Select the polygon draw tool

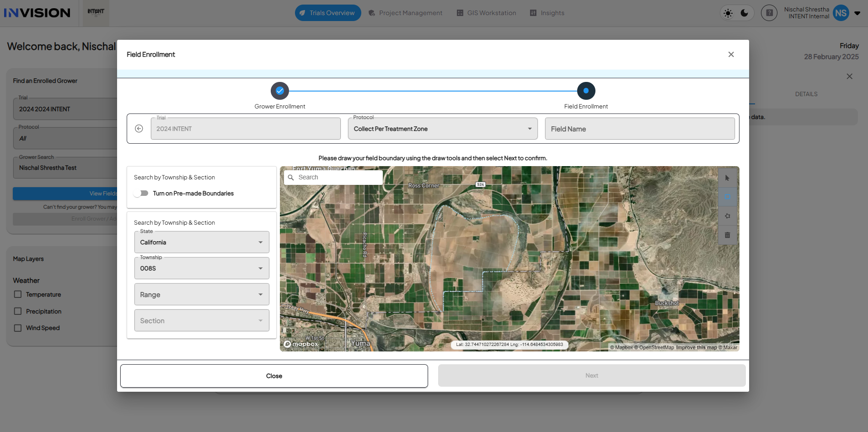tap(727, 216)
